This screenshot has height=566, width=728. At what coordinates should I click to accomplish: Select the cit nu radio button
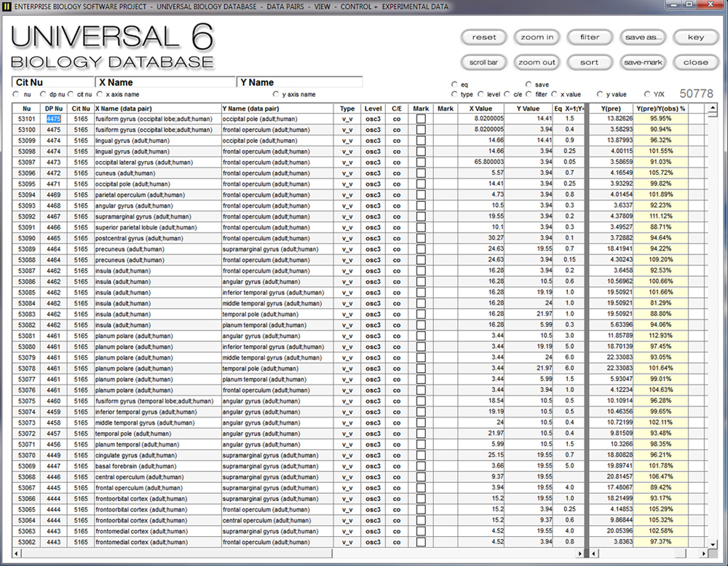71,95
